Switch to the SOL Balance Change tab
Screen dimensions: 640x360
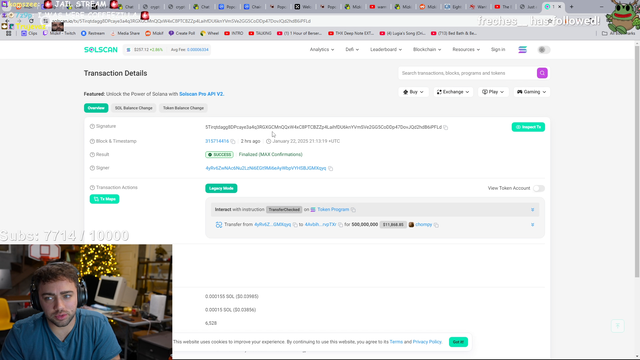click(x=133, y=108)
